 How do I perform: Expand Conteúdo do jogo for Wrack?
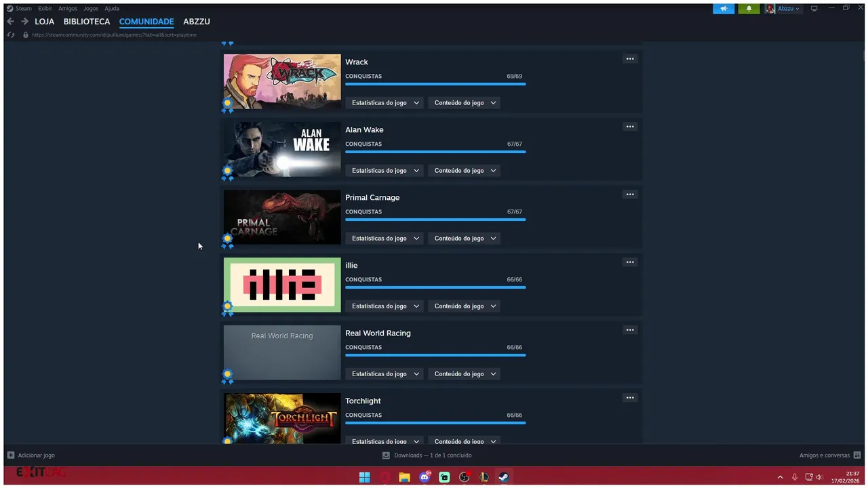465,103
